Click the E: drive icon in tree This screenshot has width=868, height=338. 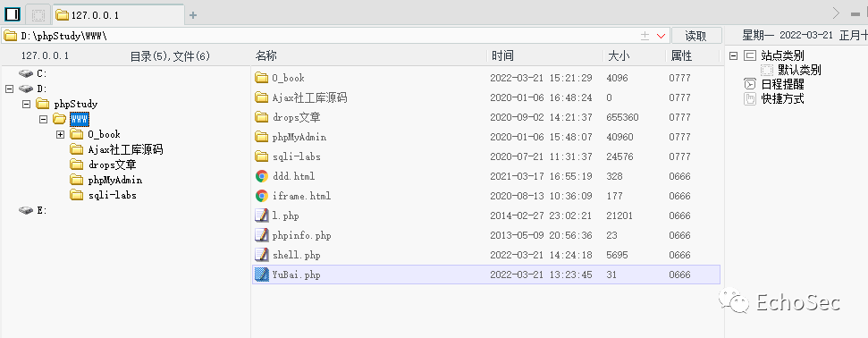(x=25, y=210)
